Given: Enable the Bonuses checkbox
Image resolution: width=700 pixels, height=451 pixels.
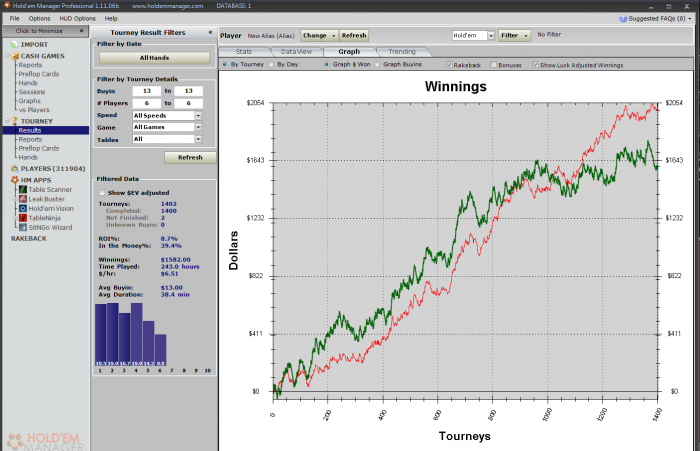Looking at the screenshot, I should point(493,65).
